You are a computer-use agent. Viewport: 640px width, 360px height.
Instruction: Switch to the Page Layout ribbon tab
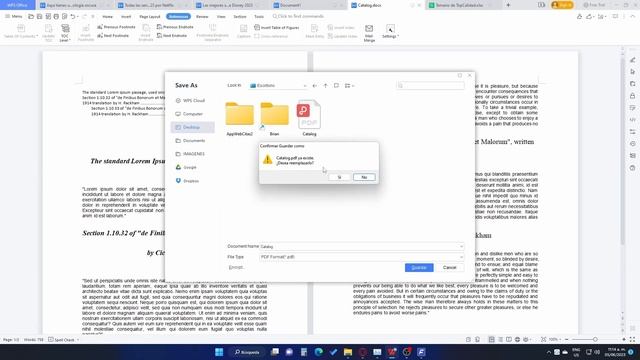click(x=150, y=17)
